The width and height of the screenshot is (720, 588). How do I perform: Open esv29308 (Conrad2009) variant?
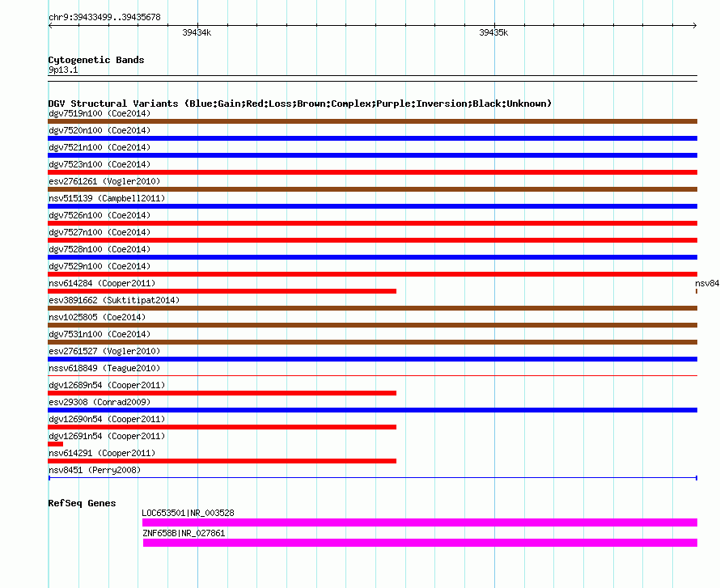click(x=100, y=402)
